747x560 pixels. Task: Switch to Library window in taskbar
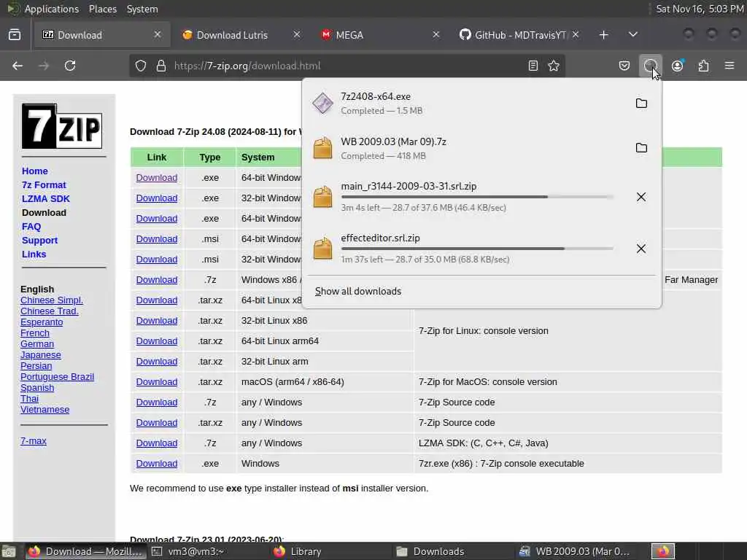(x=306, y=551)
